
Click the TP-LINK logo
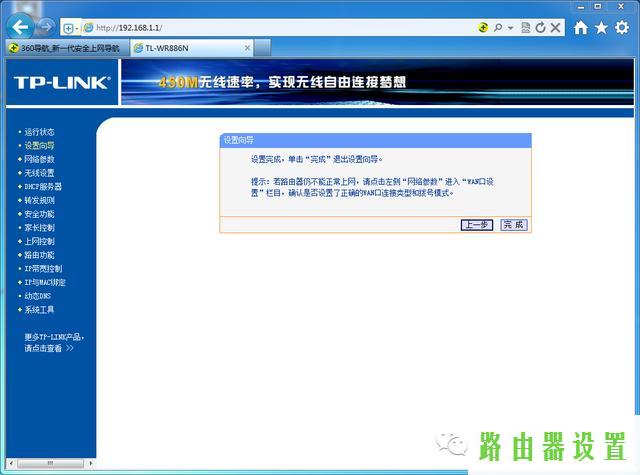pyautogui.click(x=59, y=82)
